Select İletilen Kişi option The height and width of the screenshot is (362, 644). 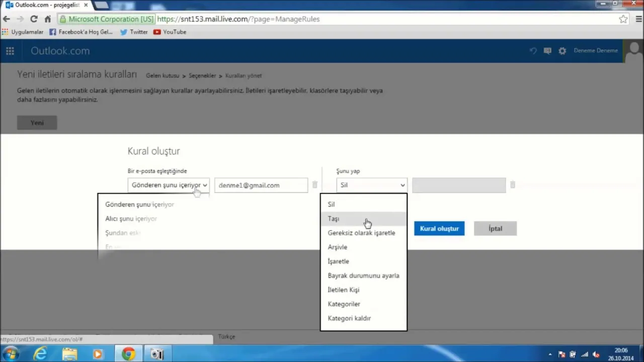click(x=363, y=290)
